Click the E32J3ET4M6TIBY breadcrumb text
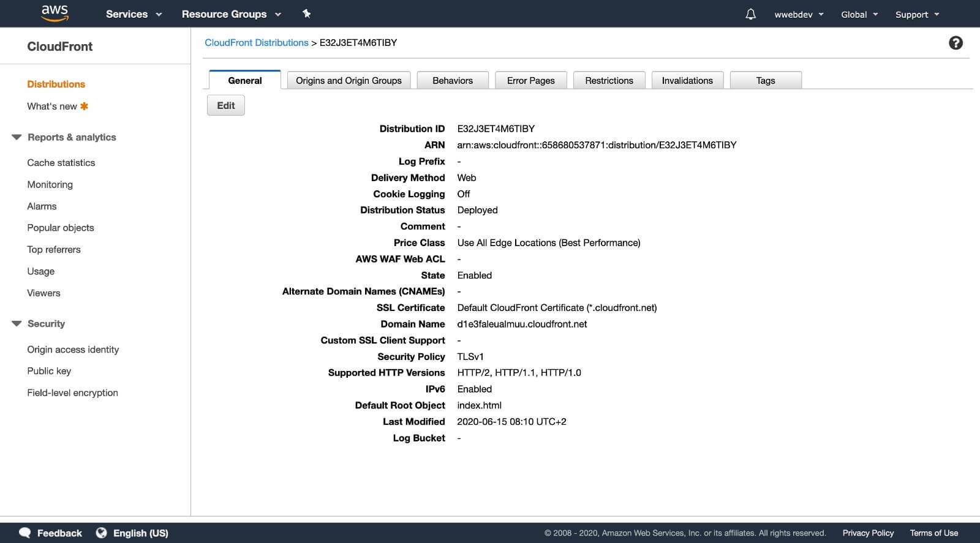This screenshot has width=980, height=543. coord(358,43)
